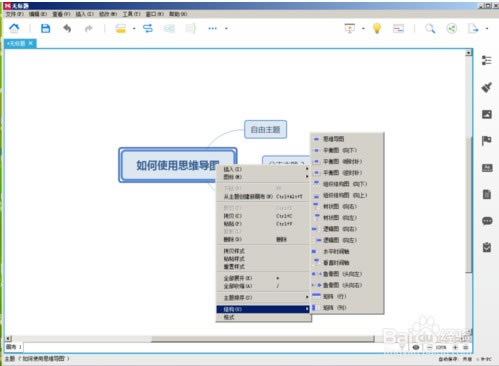499x366 pixels.
Task: Open the 编辑 menu
Action: pyautogui.click(x=38, y=14)
